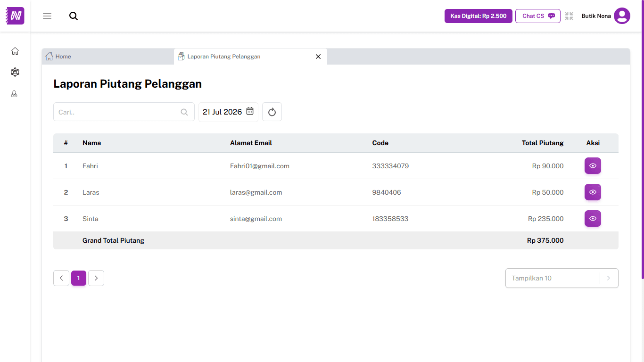This screenshot has height=362, width=644.
Task: Go to the previous page
Action: coord(61,278)
